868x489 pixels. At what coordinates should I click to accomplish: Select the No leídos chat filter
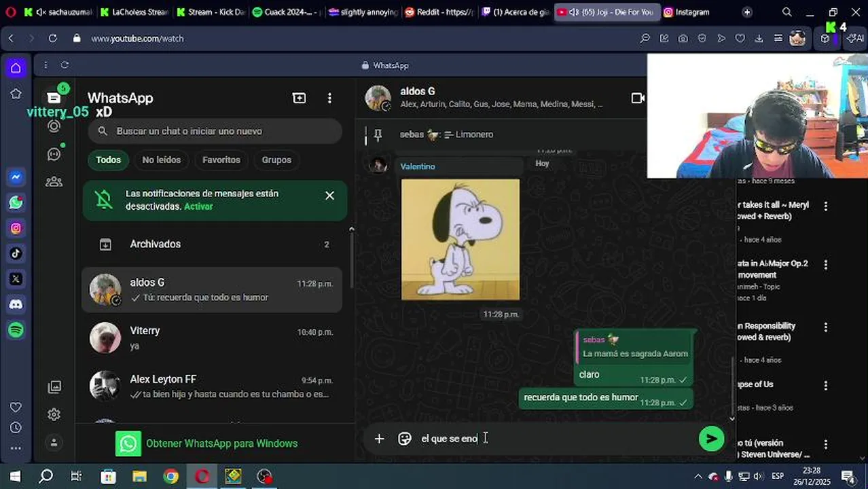pyautogui.click(x=162, y=160)
